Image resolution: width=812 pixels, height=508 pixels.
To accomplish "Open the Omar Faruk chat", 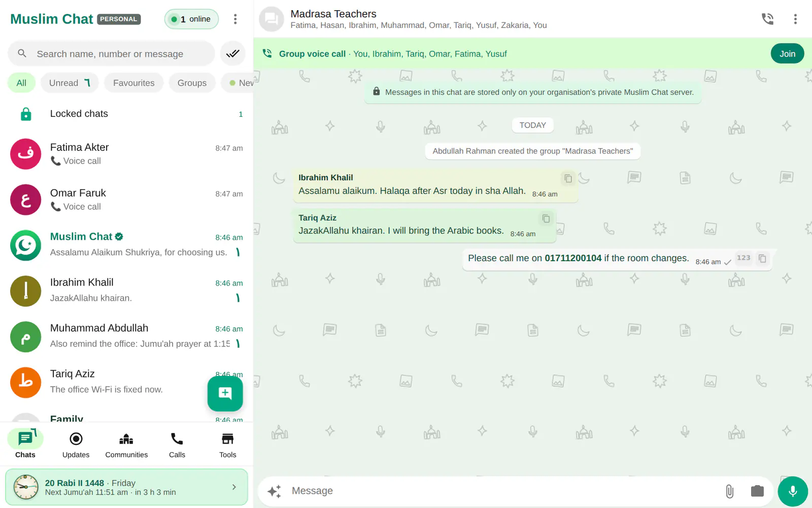I will pos(126,200).
